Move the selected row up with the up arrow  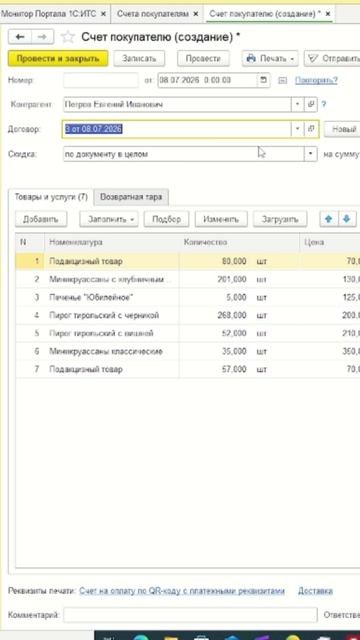[328, 219]
